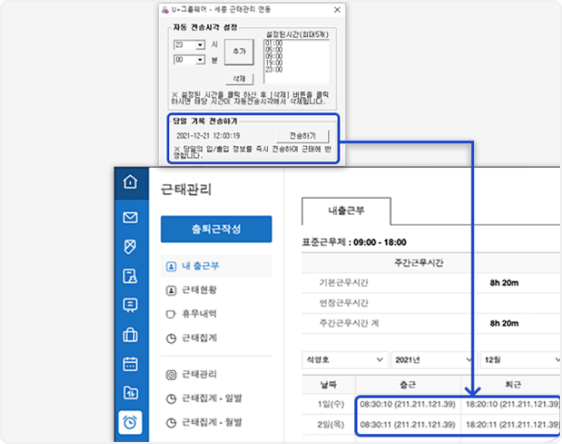Click the 출퇴근작성 button

[x=216, y=229]
